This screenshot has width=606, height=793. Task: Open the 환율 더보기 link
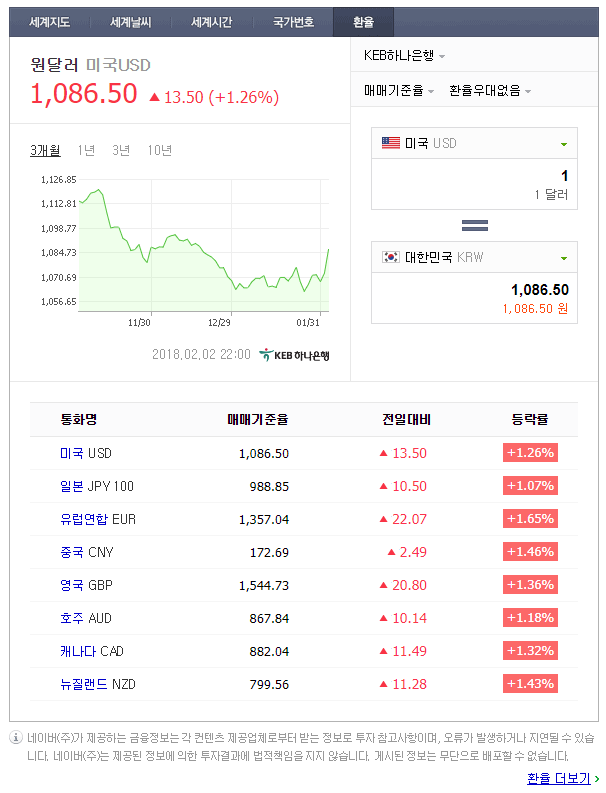coord(562,778)
